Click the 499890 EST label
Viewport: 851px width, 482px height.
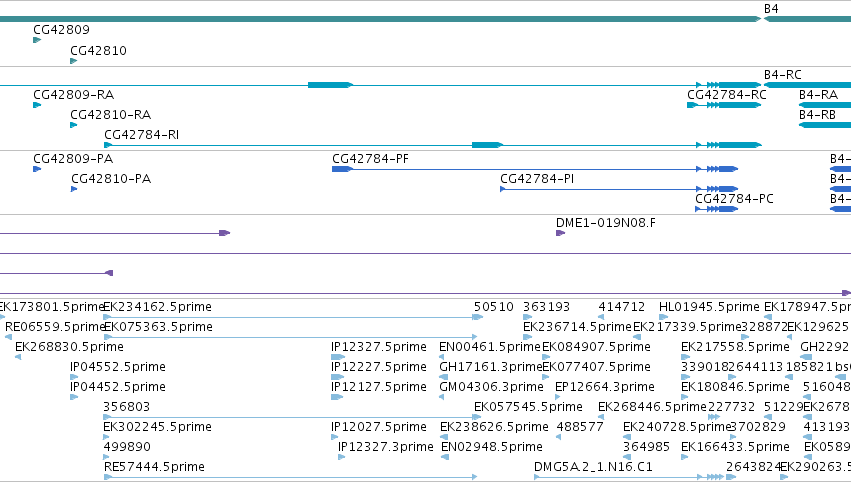point(127,447)
